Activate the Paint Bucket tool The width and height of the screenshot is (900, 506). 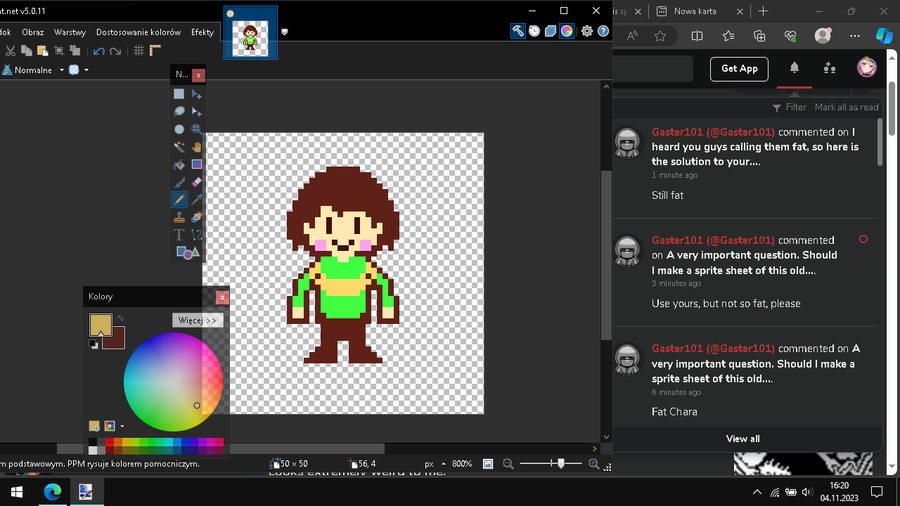click(179, 165)
